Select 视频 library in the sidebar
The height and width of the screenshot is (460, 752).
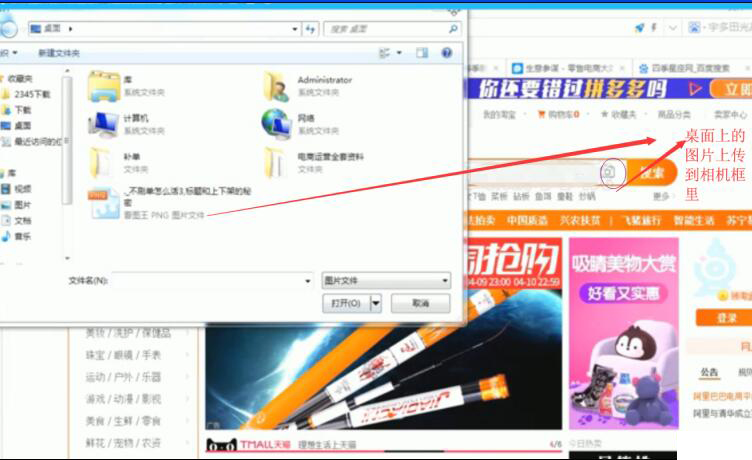(23, 189)
